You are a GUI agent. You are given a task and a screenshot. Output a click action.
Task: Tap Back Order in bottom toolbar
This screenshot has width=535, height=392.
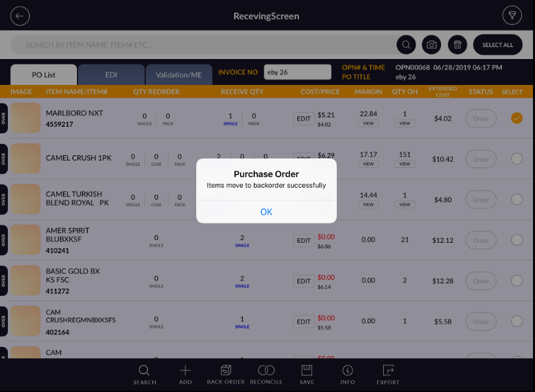[225, 374]
